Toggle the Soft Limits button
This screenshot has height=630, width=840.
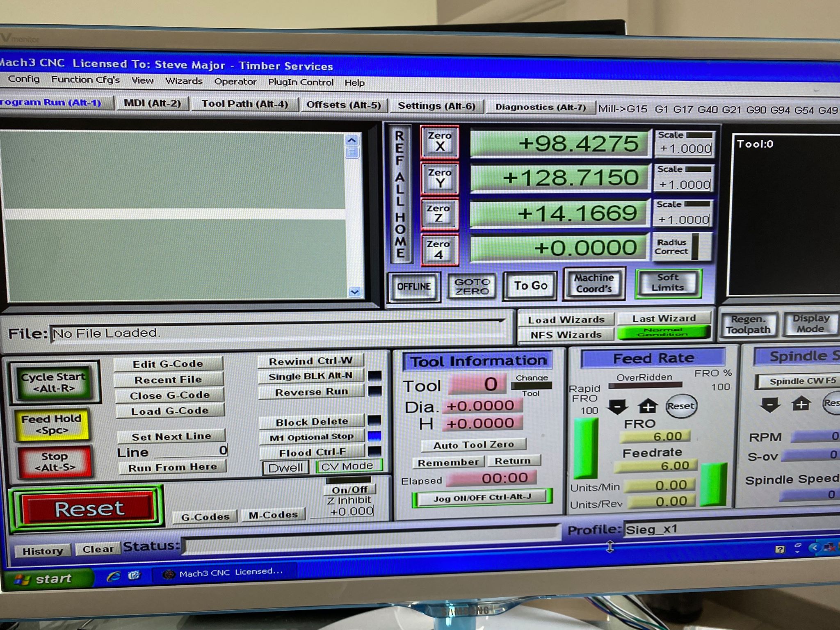(668, 283)
